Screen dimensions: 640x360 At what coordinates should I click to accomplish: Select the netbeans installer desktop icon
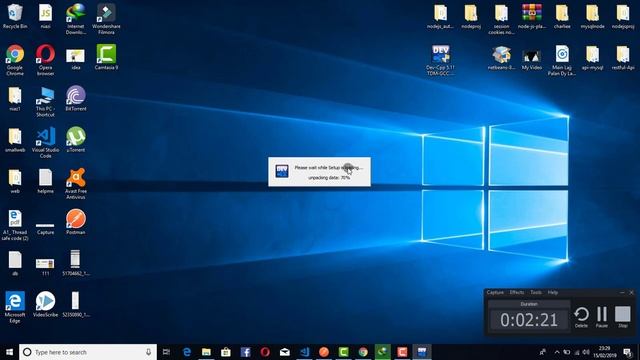coord(501,58)
